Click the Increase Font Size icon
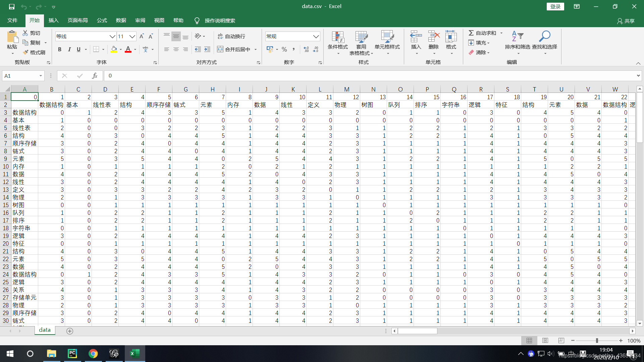The height and width of the screenshot is (362, 644). pyautogui.click(x=142, y=36)
